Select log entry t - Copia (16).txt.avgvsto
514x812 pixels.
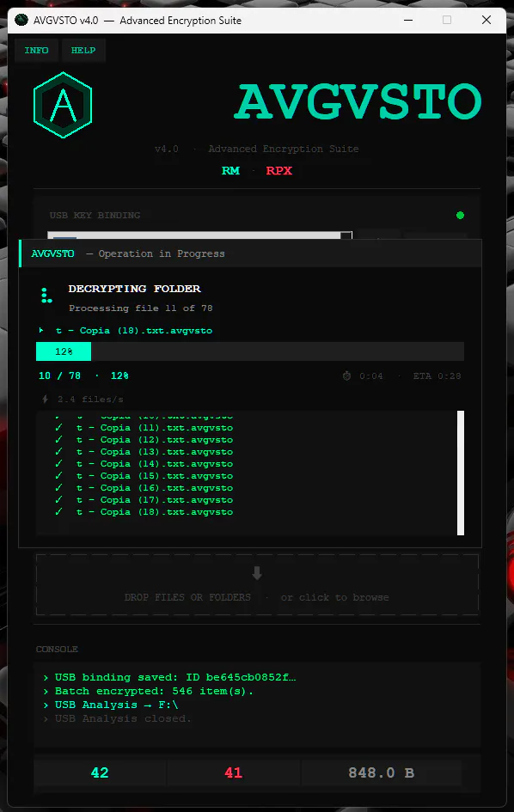coord(155,488)
